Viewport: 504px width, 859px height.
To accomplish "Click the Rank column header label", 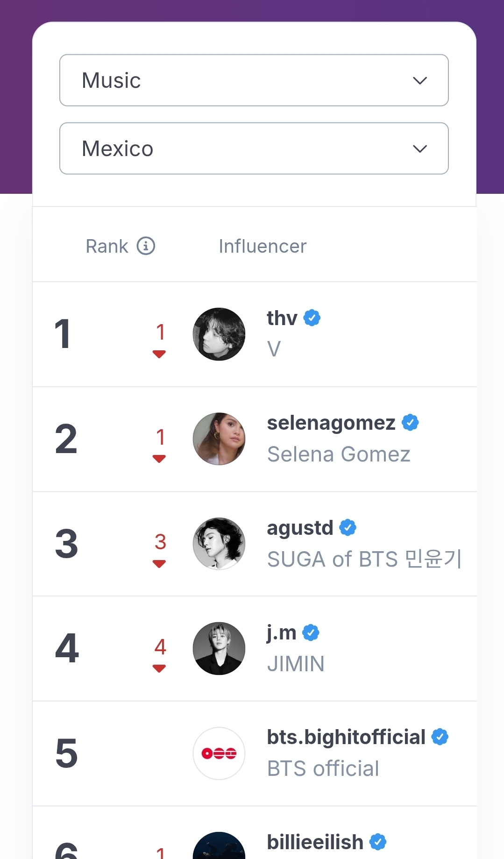I will point(107,246).
